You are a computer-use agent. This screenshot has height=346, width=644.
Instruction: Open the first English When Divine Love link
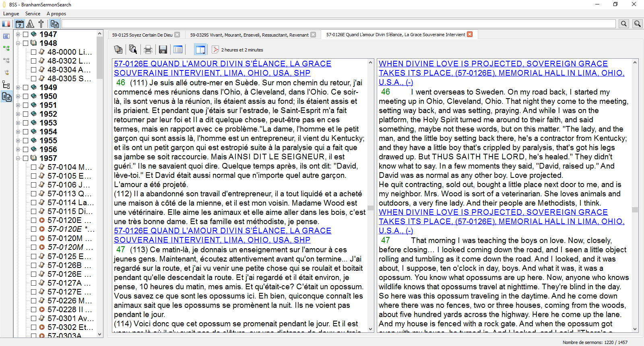pos(502,73)
